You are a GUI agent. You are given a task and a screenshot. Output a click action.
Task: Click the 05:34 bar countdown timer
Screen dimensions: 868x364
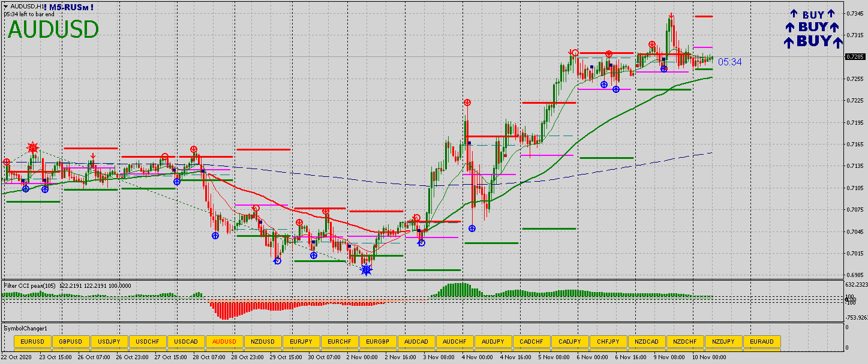[x=729, y=62]
